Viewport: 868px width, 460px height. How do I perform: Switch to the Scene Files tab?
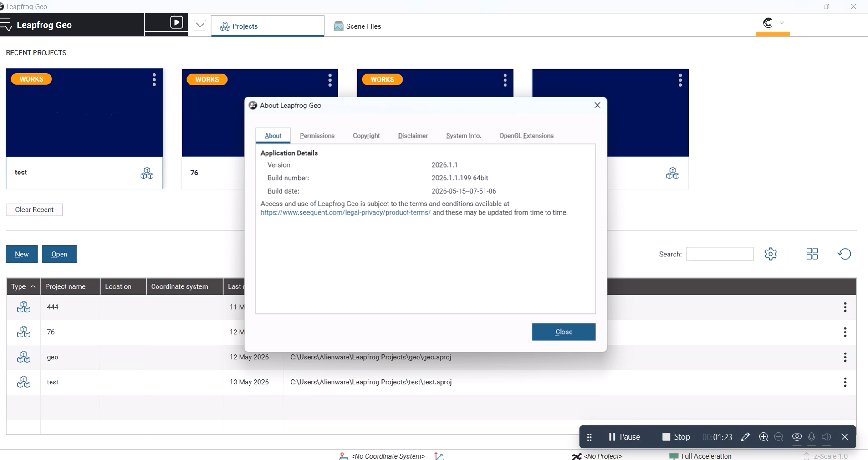[x=357, y=26]
